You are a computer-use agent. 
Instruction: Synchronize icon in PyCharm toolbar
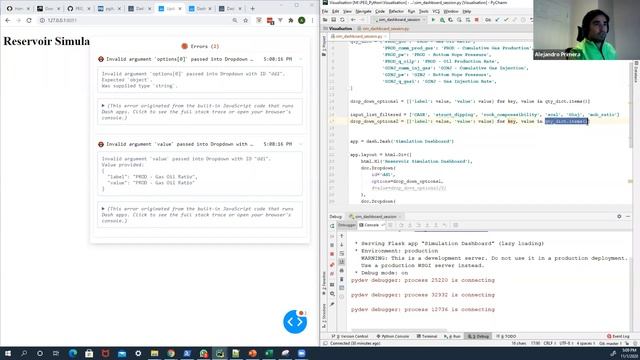pos(342,20)
